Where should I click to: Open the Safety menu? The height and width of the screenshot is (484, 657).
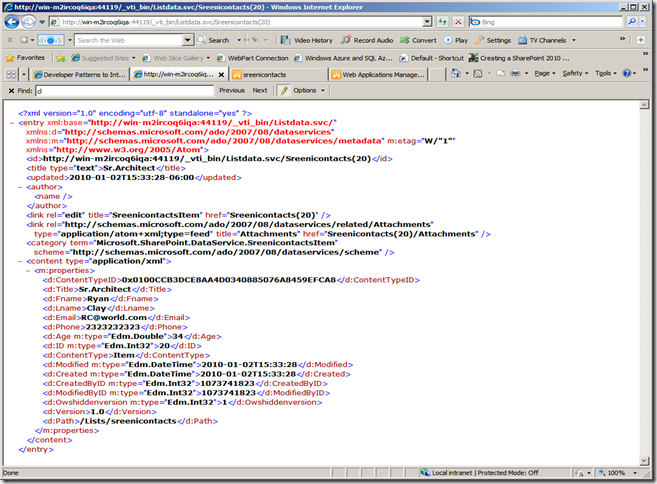(x=575, y=73)
